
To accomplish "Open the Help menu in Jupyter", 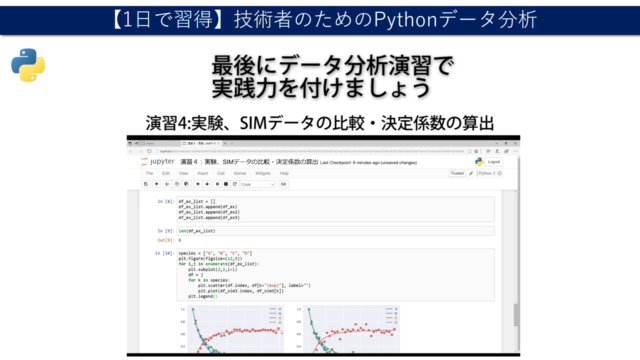I will tap(284, 173).
